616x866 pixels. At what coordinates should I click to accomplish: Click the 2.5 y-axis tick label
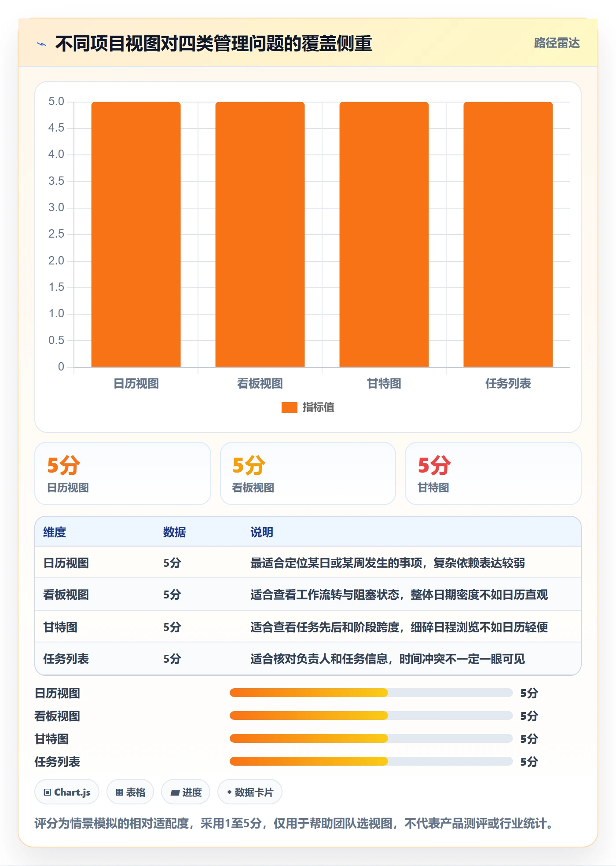pos(56,234)
